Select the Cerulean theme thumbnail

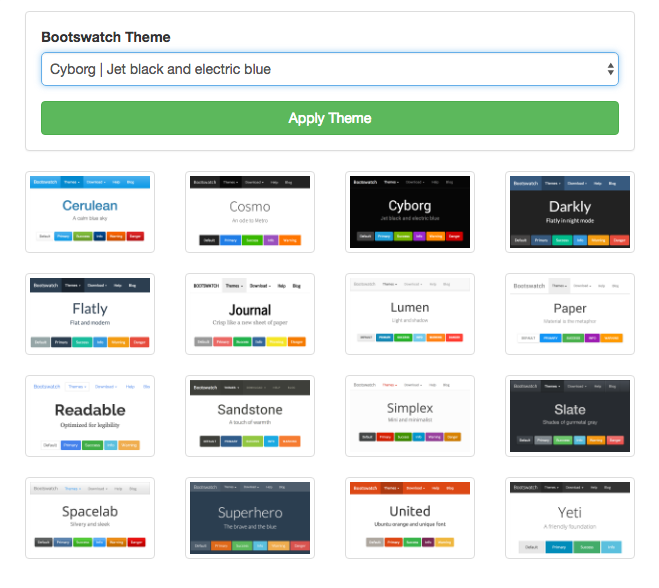point(90,212)
